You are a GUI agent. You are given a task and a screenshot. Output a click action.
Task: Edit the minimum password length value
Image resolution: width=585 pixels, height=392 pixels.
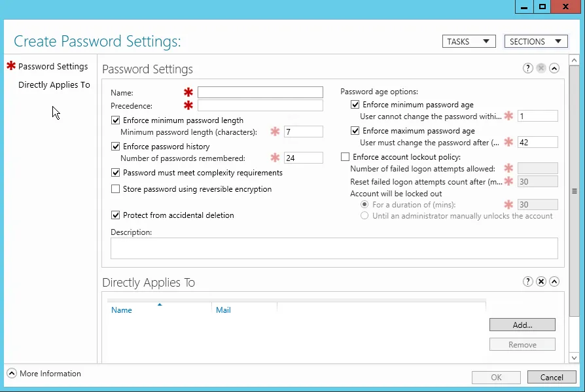[x=304, y=132]
